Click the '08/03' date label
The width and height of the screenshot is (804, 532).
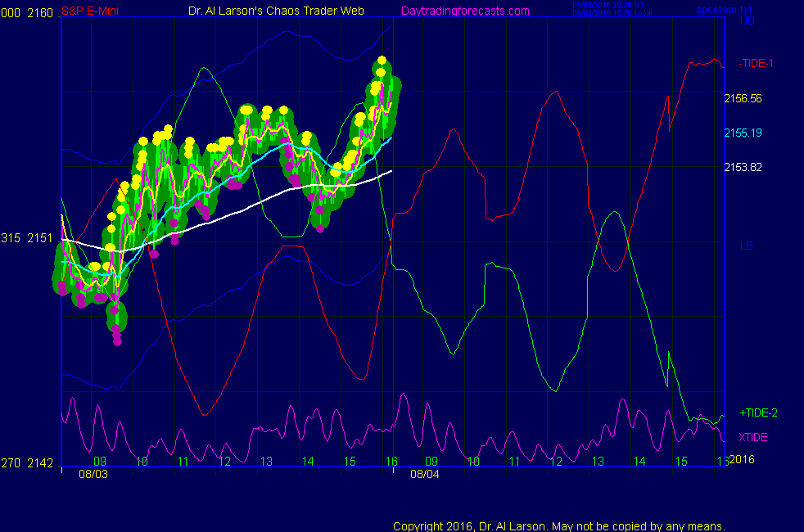click(93, 474)
